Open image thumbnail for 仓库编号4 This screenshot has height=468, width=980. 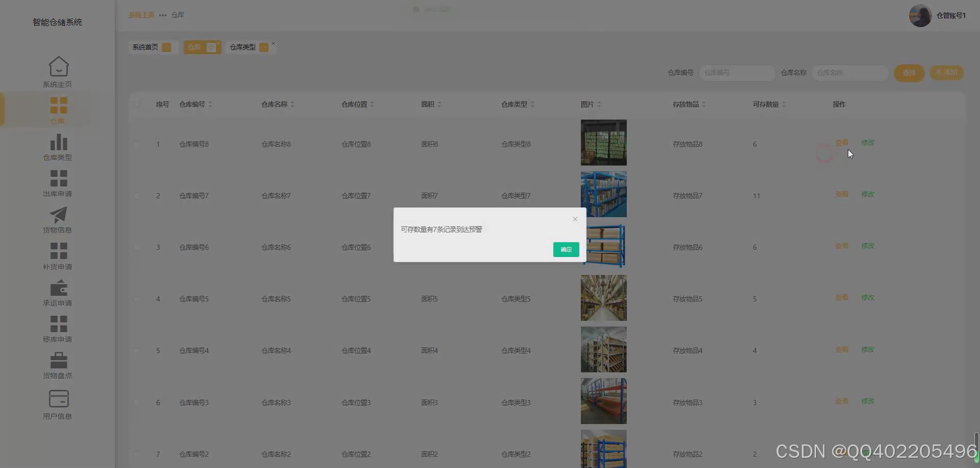click(603, 349)
